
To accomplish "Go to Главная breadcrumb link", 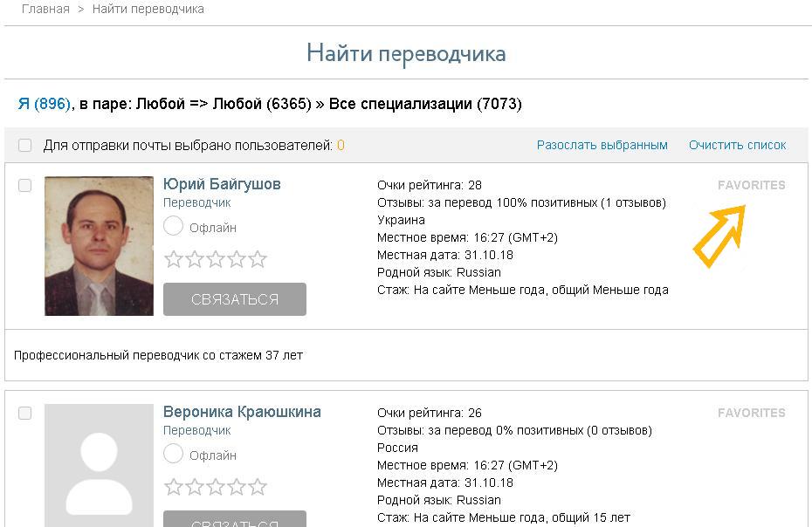I will point(45,10).
